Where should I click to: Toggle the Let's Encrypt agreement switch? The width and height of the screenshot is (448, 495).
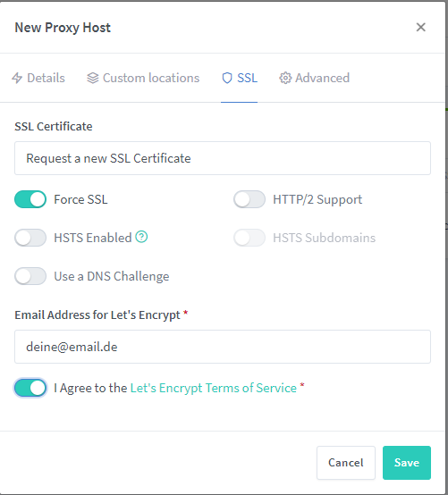click(30, 388)
